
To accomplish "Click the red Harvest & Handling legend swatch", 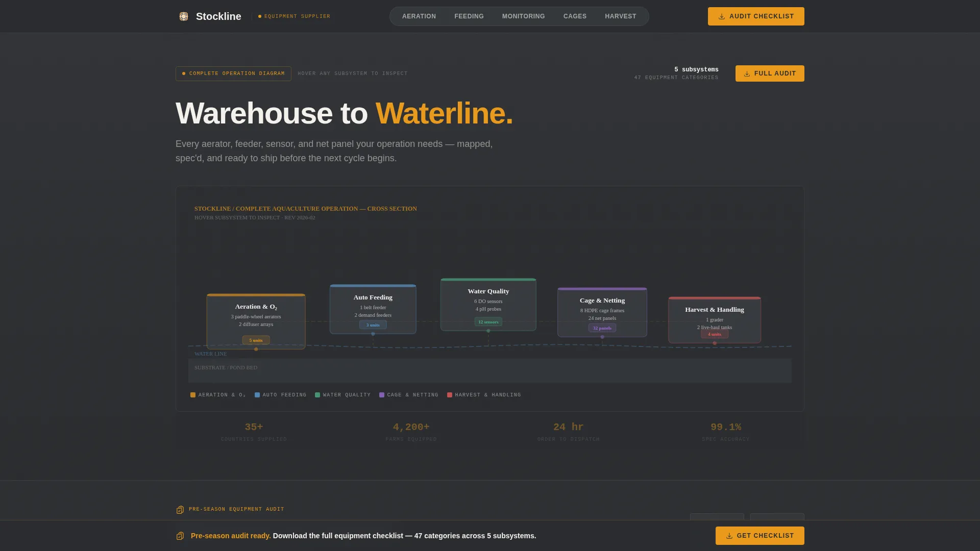I will pos(450,395).
